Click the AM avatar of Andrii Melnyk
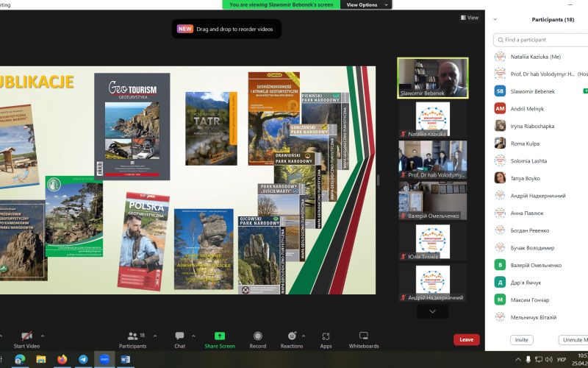This screenshot has width=588, height=368. click(x=500, y=109)
